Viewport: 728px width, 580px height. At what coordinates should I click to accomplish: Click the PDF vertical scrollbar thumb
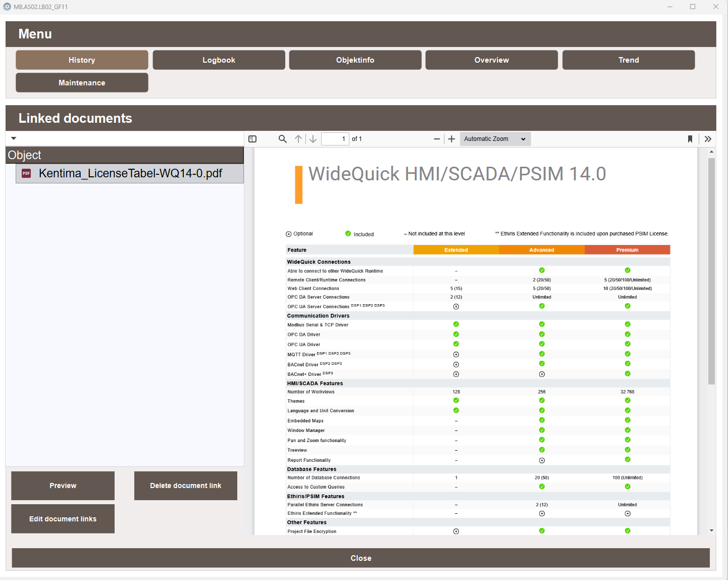pos(711,271)
